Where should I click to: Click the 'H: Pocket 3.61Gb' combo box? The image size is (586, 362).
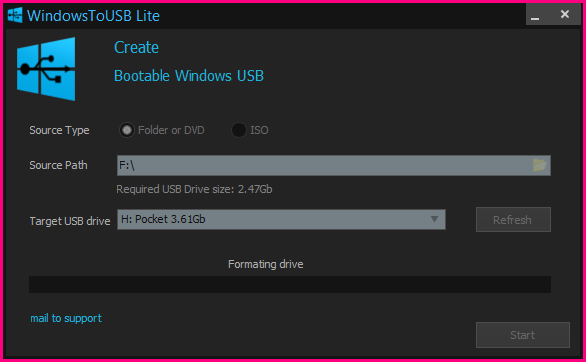pyautogui.click(x=281, y=219)
